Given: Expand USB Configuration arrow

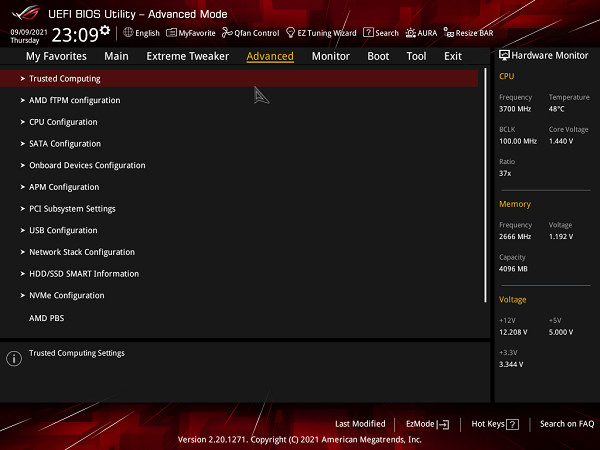Looking at the screenshot, I should click(x=23, y=230).
